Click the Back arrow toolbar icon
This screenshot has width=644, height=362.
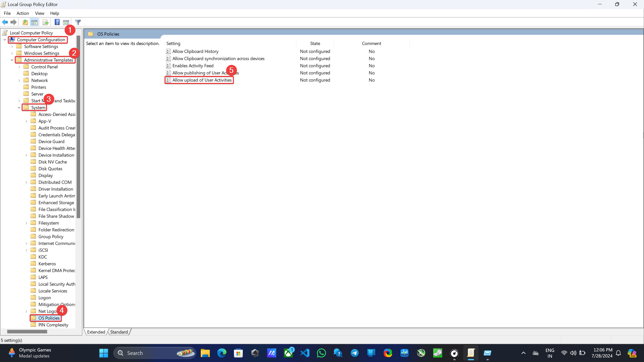(x=5, y=22)
